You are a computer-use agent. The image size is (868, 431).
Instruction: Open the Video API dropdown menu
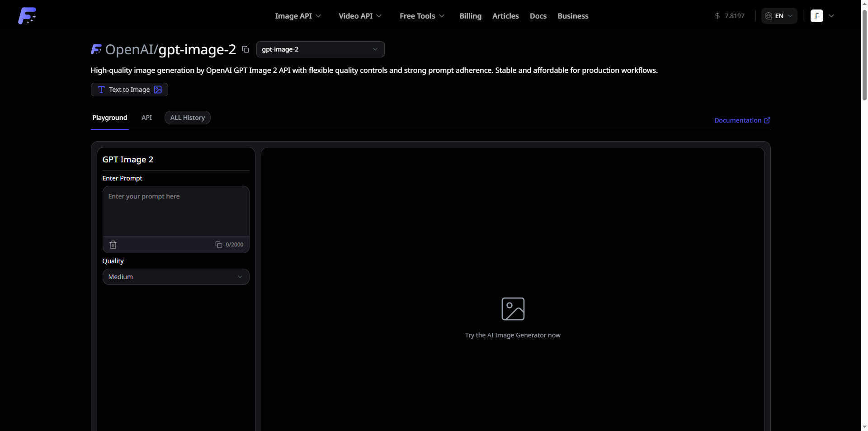(x=360, y=16)
